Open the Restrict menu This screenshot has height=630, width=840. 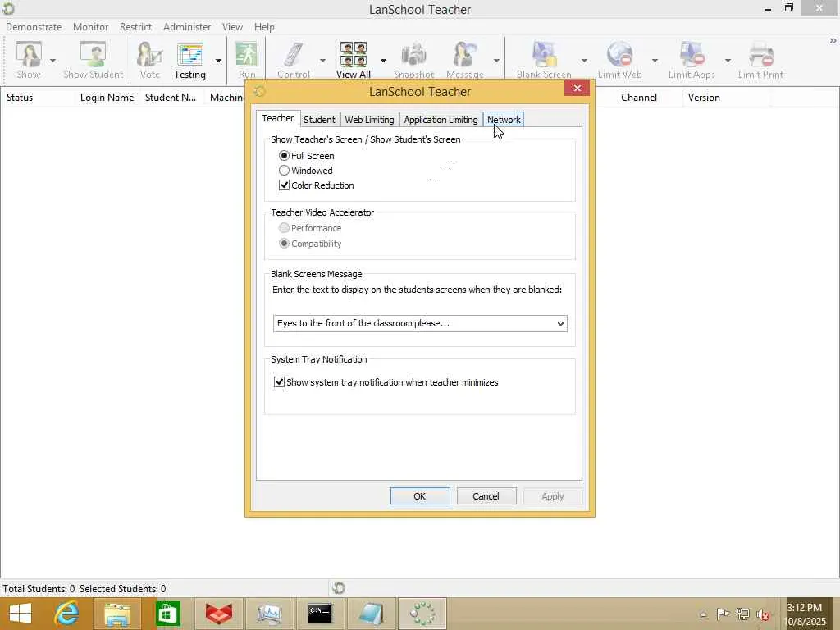pos(135,27)
